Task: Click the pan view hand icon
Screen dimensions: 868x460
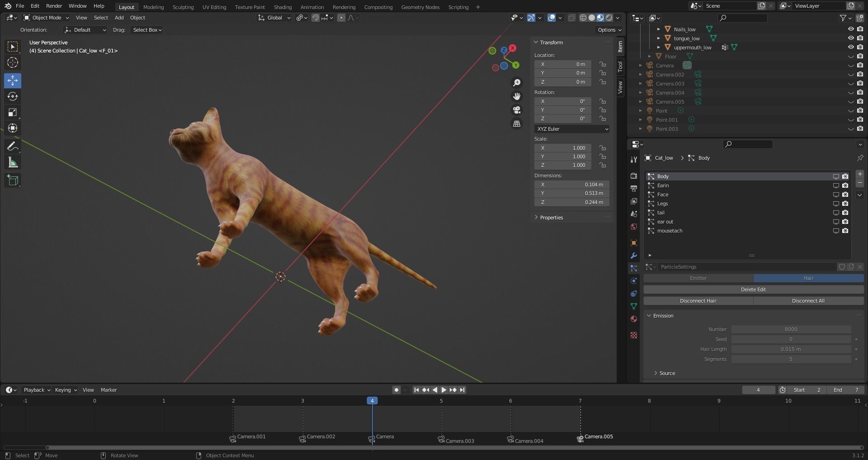Action: 517,96
